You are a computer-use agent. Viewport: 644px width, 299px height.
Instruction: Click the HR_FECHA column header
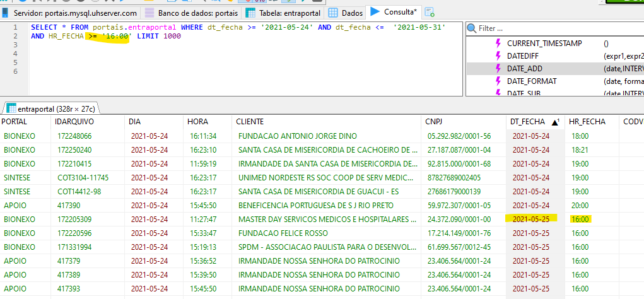[x=592, y=122]
